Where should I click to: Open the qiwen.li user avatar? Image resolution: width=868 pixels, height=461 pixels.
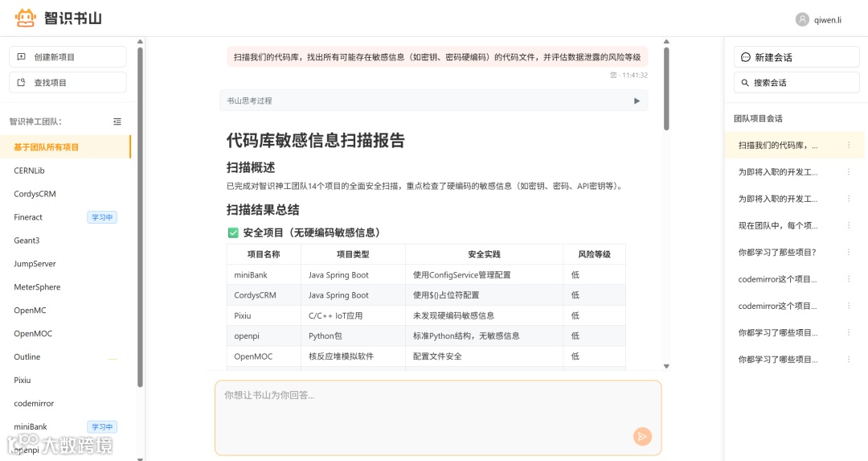[802, 19]
